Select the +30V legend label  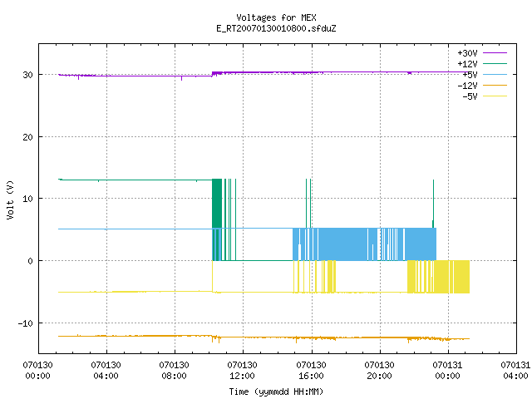467,53
